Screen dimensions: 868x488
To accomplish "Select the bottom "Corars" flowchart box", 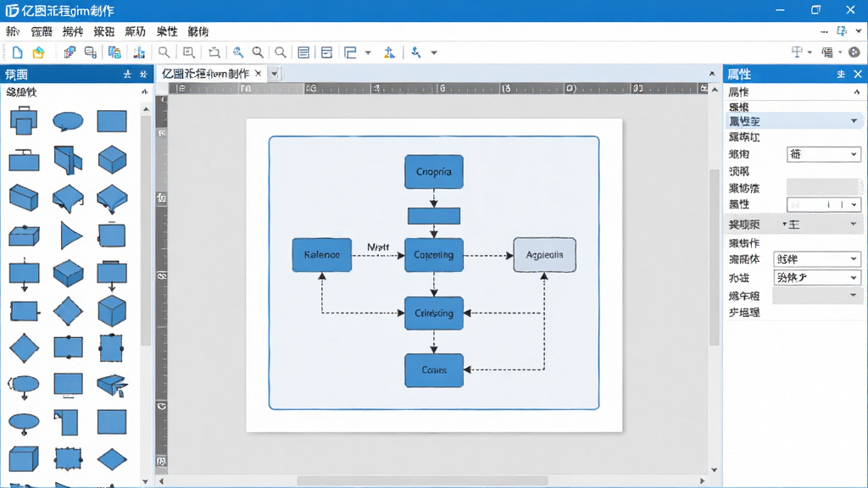I will 434,370.
